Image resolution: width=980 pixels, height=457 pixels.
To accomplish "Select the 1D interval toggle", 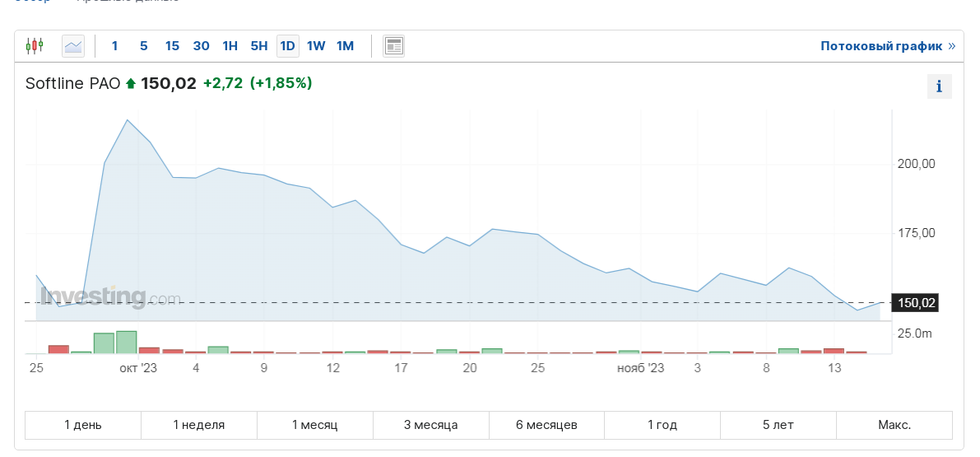I will [287, 45].
